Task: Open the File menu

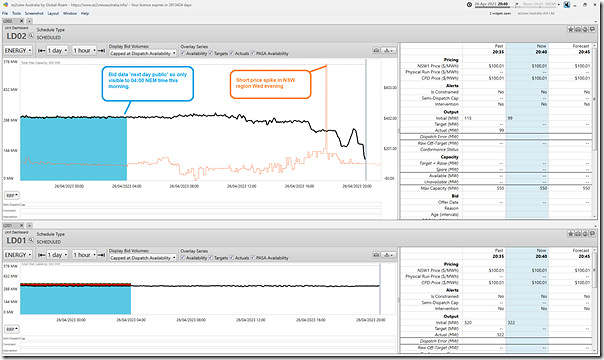Action: (x=5, y=13)
